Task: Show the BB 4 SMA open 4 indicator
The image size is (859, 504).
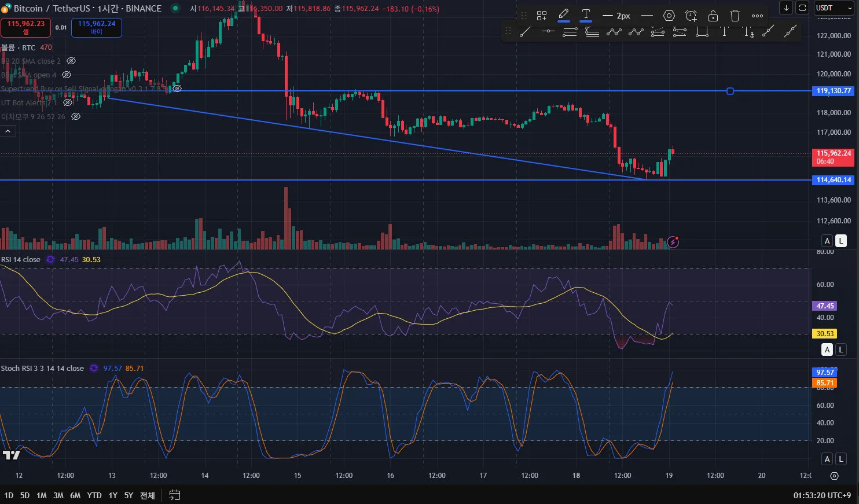Action: (x=67, y=75)
